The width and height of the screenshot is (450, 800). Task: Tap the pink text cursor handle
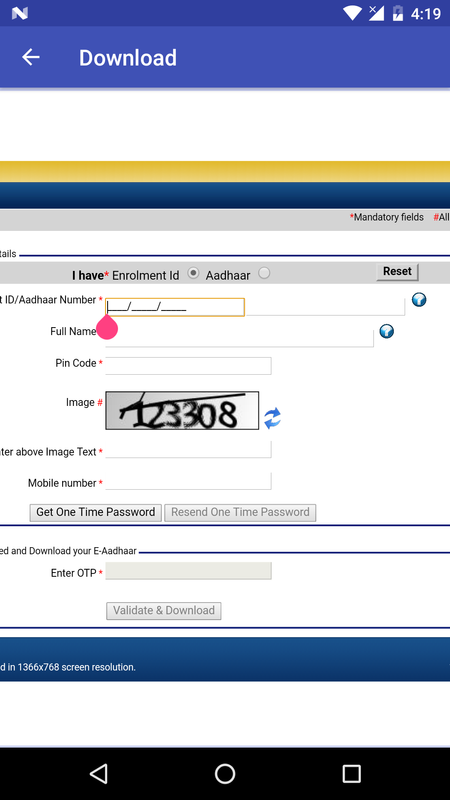107,327
